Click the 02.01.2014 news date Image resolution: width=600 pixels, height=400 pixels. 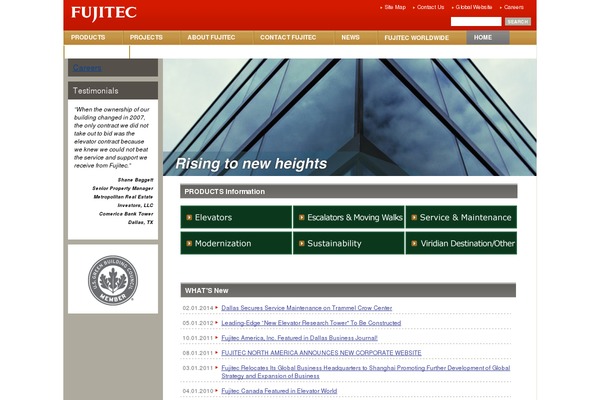(198, 308)
